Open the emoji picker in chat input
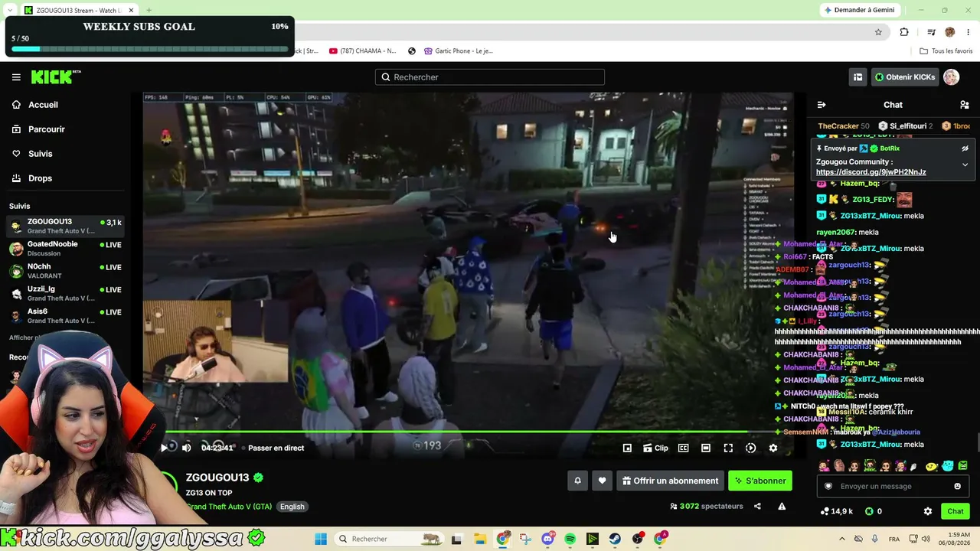Viewport: 980px width, 551px height. 957,486
